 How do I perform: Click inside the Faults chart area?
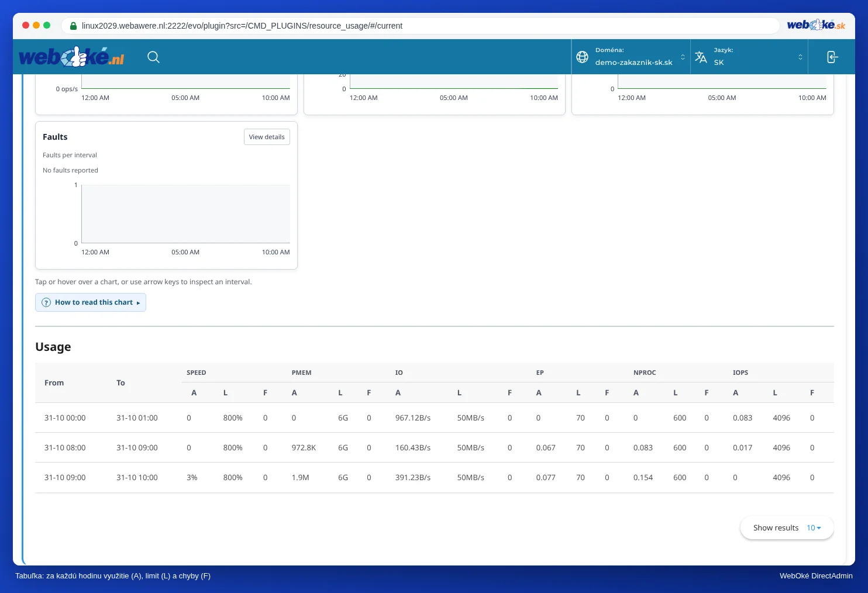click(186, 213)
